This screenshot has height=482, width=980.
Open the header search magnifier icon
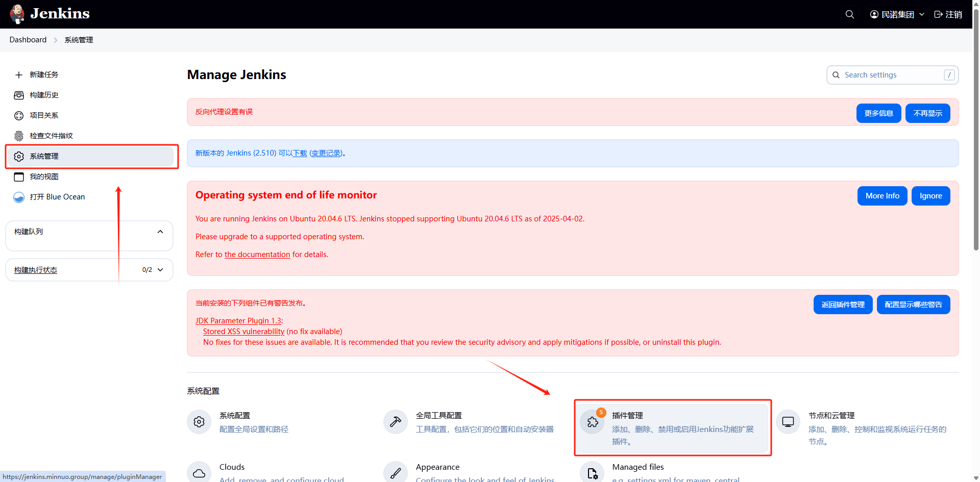(x=850, y=14)
